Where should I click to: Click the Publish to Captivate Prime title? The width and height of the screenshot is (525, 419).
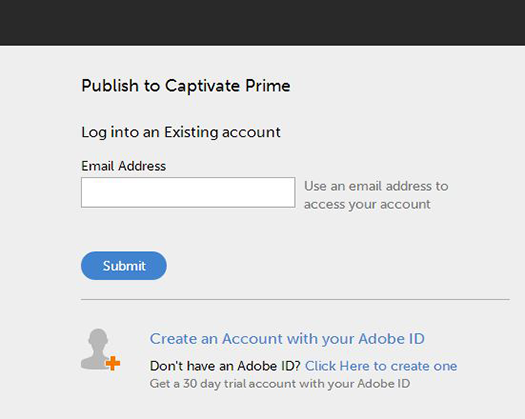click(x=186, y=86)
